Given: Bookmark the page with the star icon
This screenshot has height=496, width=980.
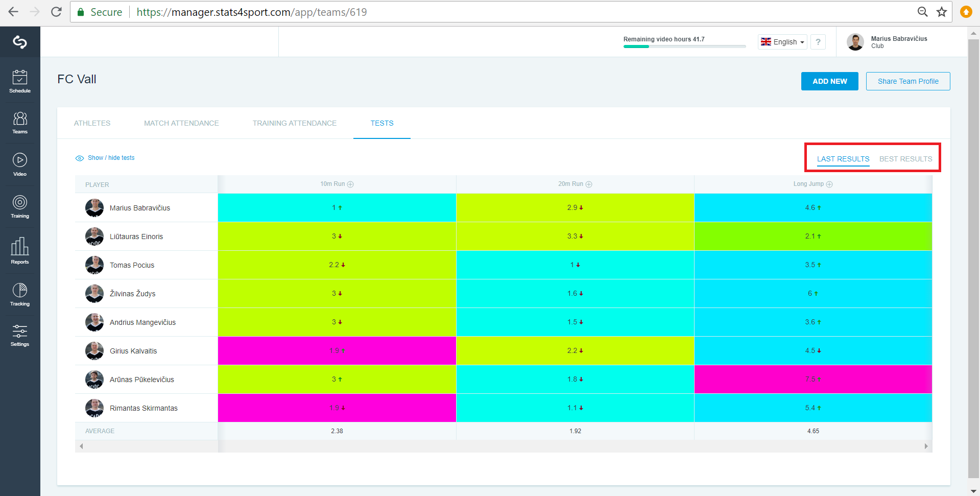Looking at the screenshot, I should pyautogui.click(x=942, y=12).
